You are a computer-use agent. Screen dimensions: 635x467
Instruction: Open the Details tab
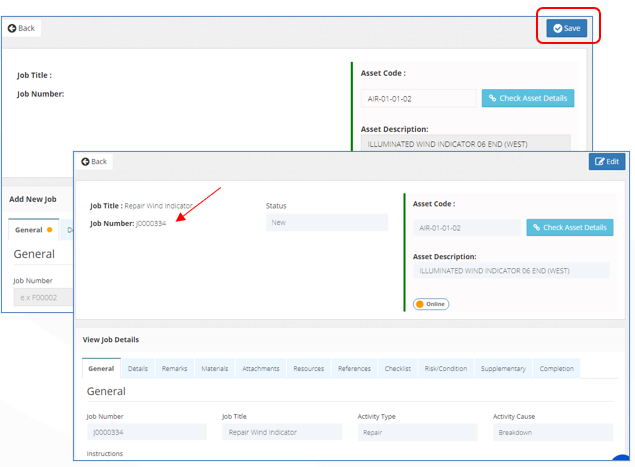(x=138, y=369)
